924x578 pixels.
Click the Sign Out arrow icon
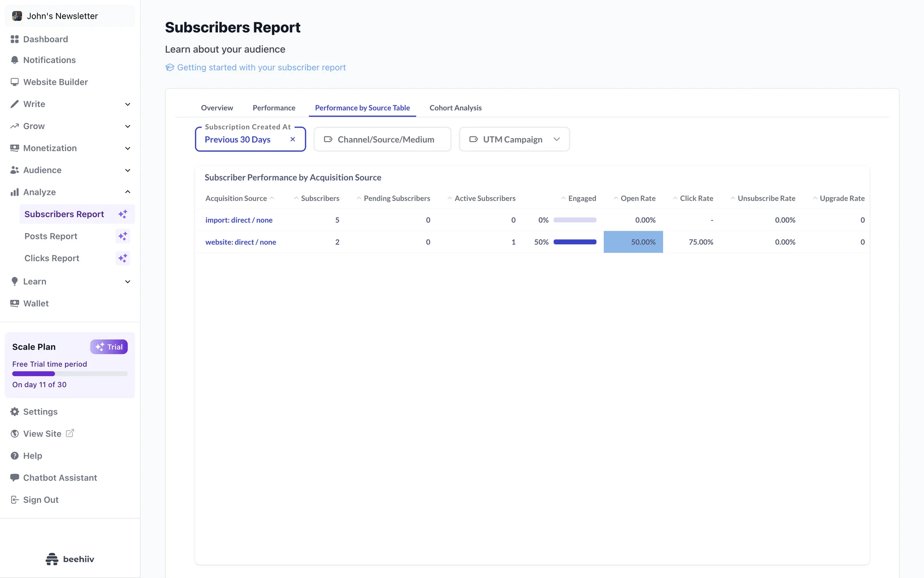(14, 500)
